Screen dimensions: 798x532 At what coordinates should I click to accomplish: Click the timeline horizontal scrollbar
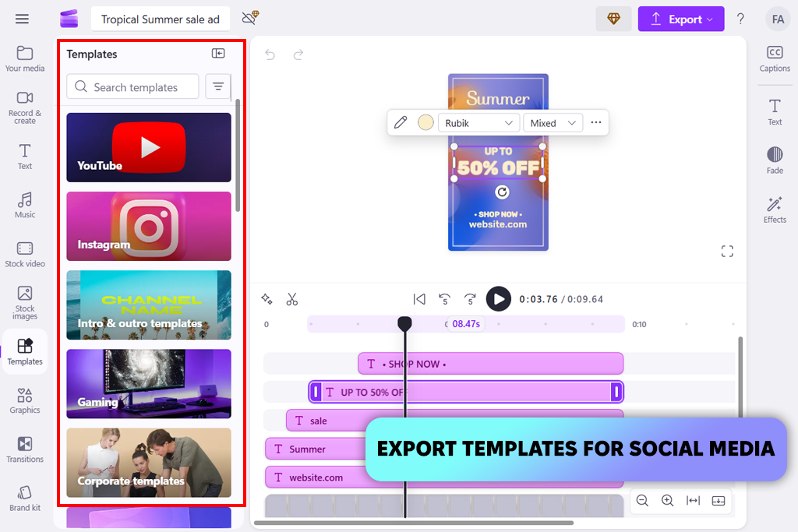click(x=414, y=523)
